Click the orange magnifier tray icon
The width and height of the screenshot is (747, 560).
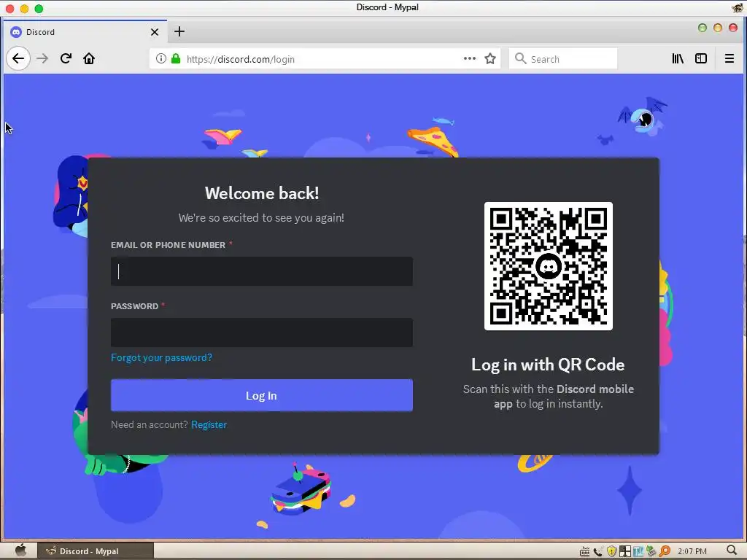point(665,551)
